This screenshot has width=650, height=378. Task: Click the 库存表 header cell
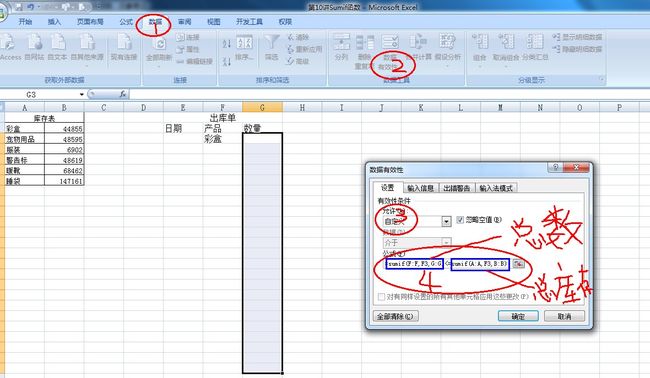pos(44,119)
